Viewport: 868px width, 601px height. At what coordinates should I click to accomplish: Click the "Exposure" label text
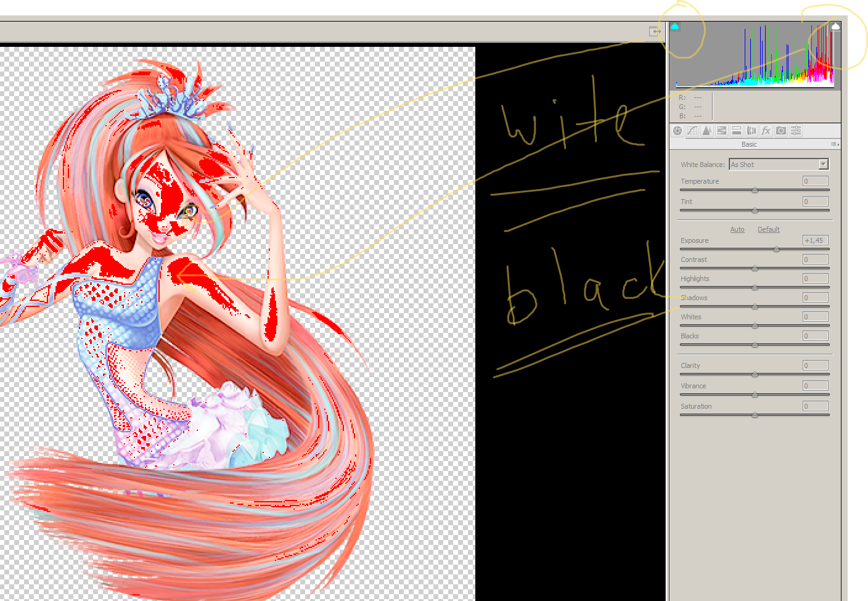[695, 240]
